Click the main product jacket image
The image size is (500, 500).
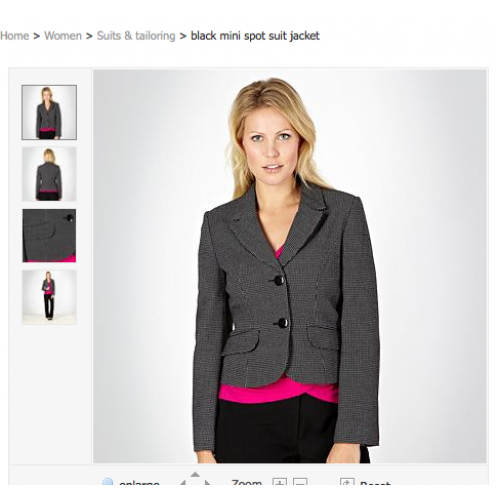(x=290, y=266)
